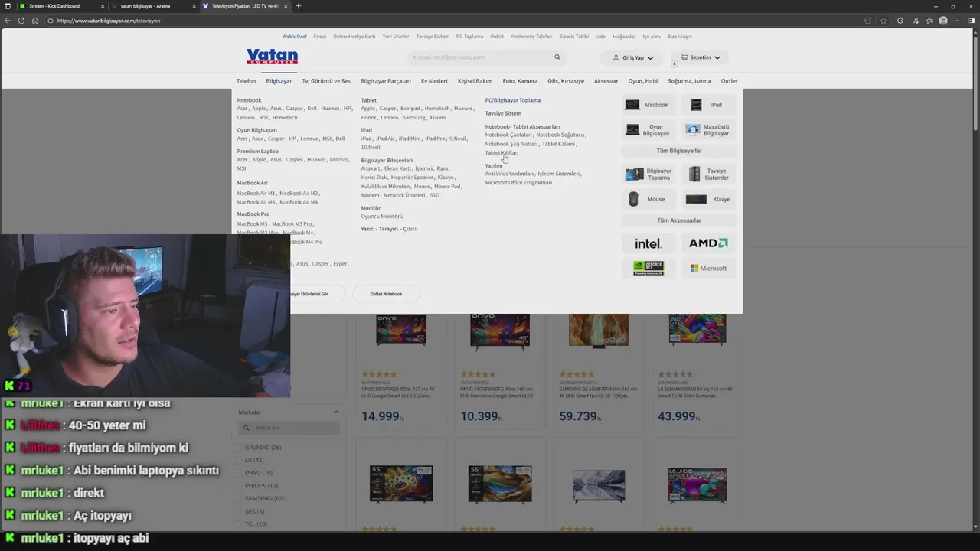The image size is (980, 551).
Task: Open the Tavsiye Sistemler icon tile
Action: click(x=708, y=174)
